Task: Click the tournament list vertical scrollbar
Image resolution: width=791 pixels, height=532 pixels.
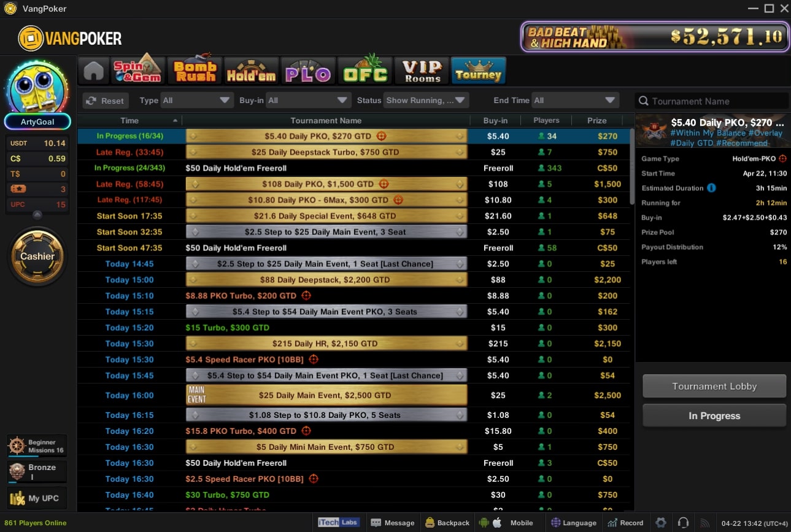Action: tap(632, 166)
